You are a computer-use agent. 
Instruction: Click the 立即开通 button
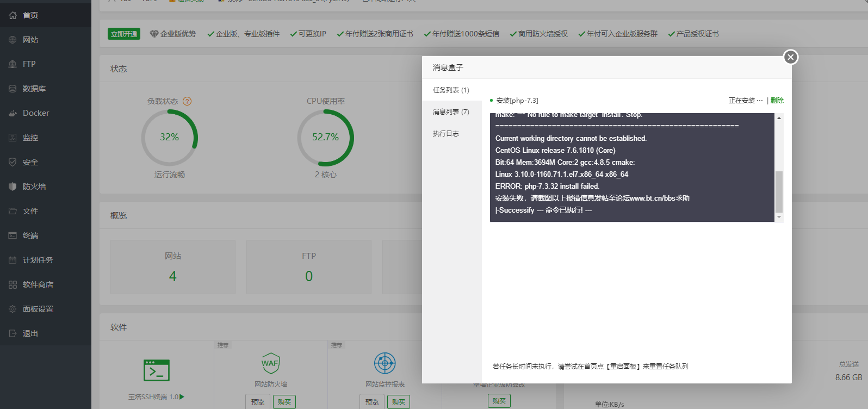(124, 34)
